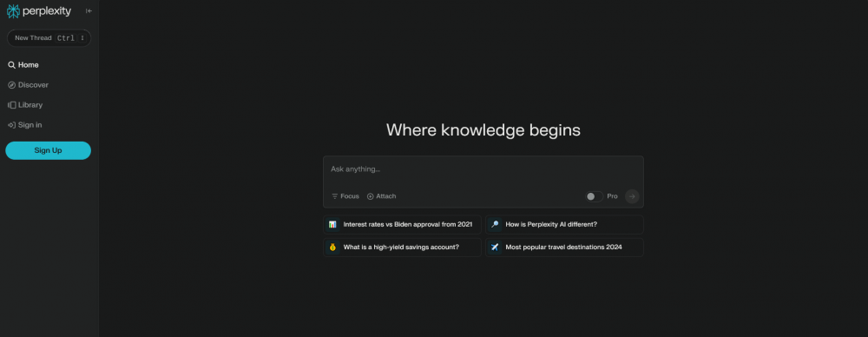Click the money bag emoji icon

click(332, 248)
